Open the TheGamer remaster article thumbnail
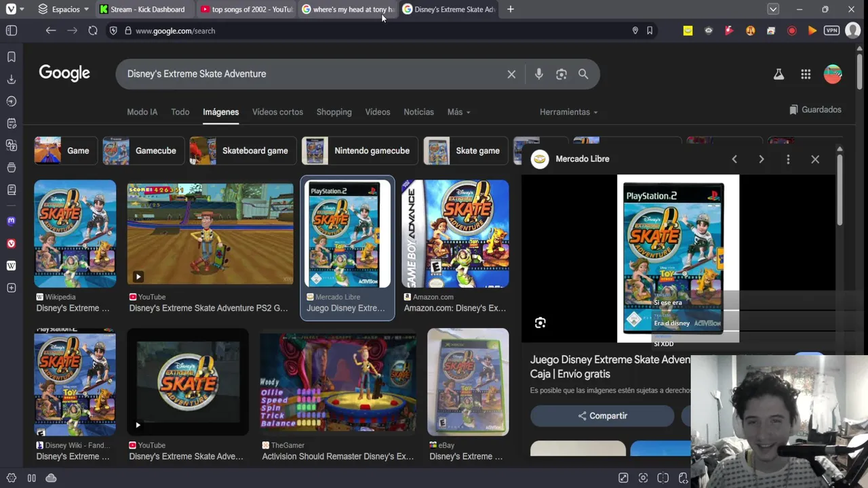The image size is (868, 488). click(338, 382)
